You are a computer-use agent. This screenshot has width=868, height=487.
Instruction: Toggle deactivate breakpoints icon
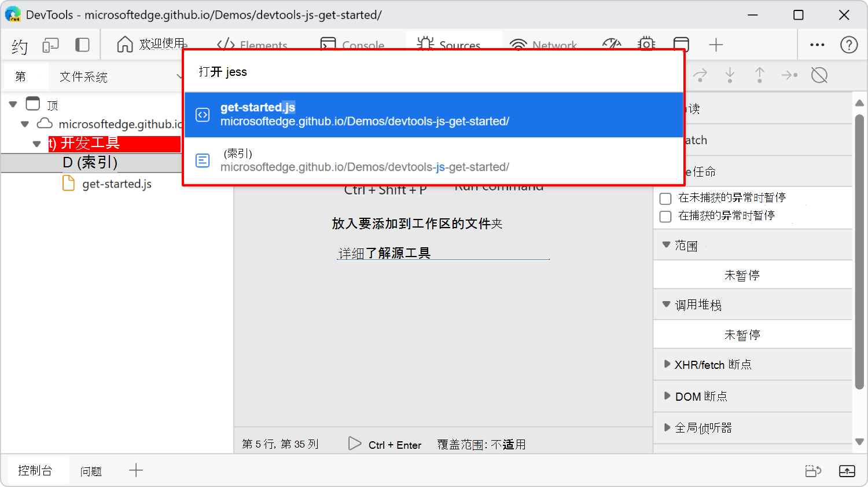[x=819, y=75]
